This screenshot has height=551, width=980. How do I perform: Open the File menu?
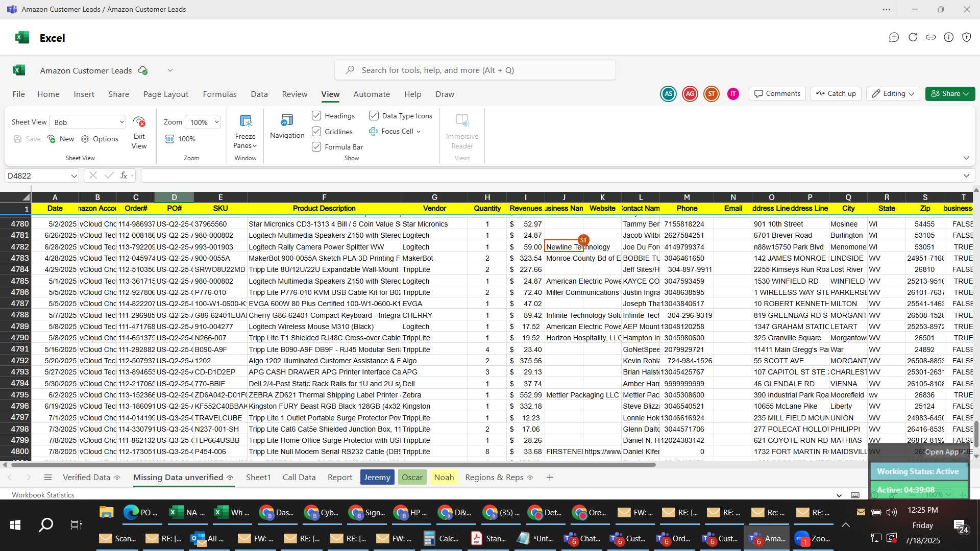19,94
